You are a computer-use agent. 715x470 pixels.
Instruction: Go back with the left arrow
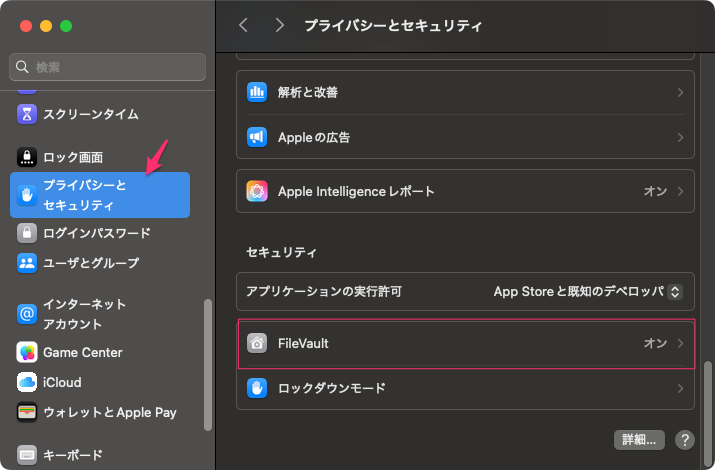tap(244, 25)
